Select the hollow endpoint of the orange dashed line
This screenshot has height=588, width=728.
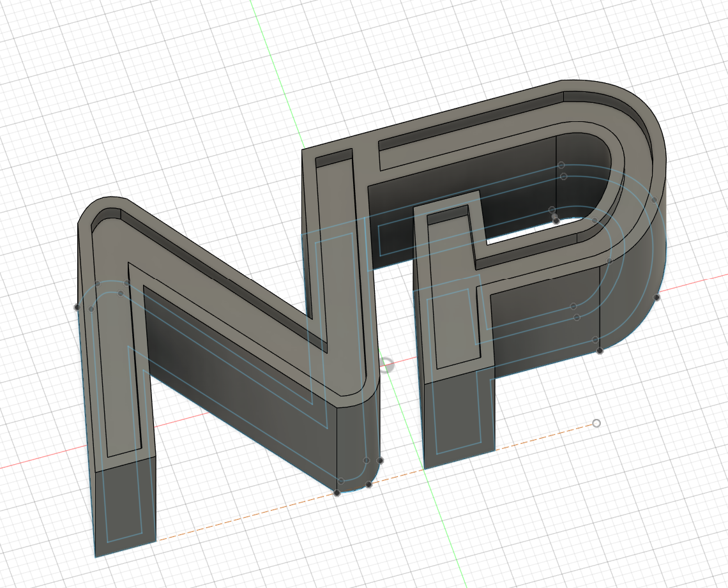(596, 423)
